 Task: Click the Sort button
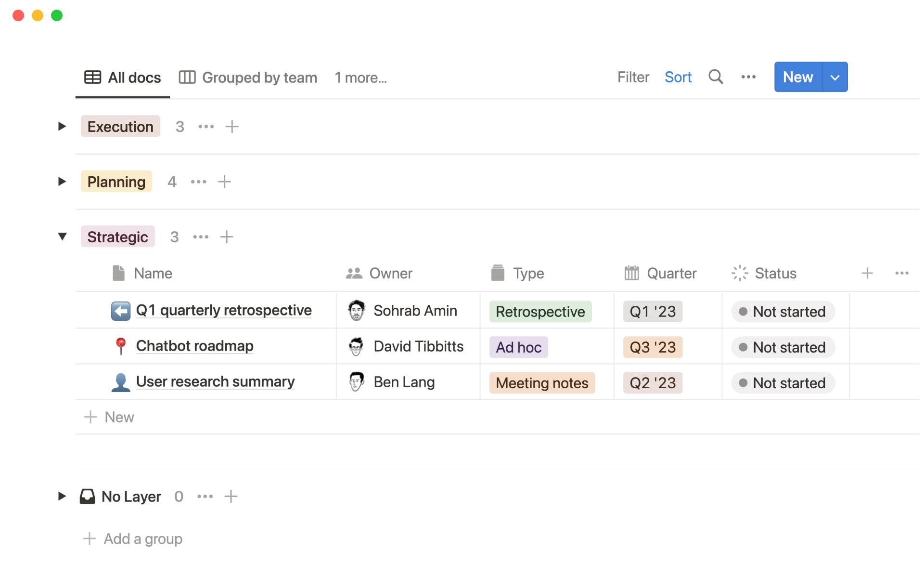coord(678,77)
